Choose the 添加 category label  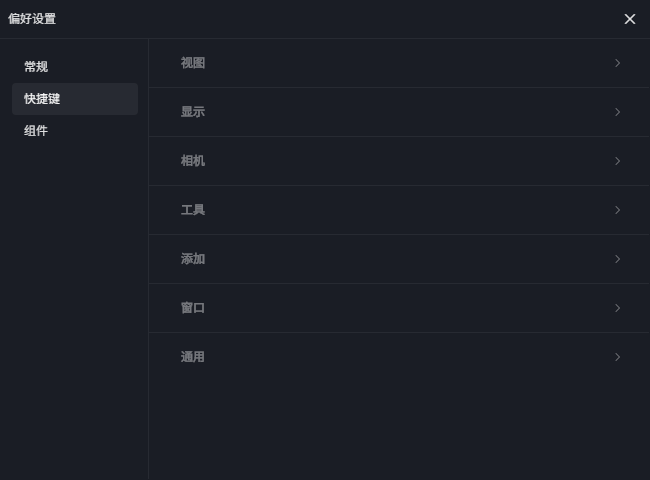[x=193, y=259]
